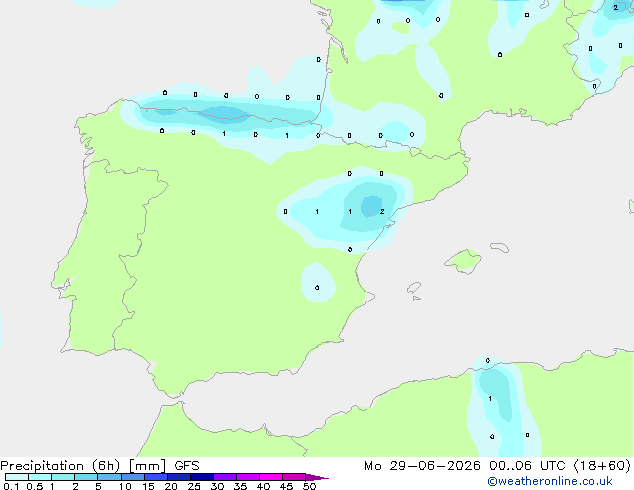The width and height of the screenshot is (634, 490).
Task: Click the '00..06 UTC' time range
Action: point(527,466)
